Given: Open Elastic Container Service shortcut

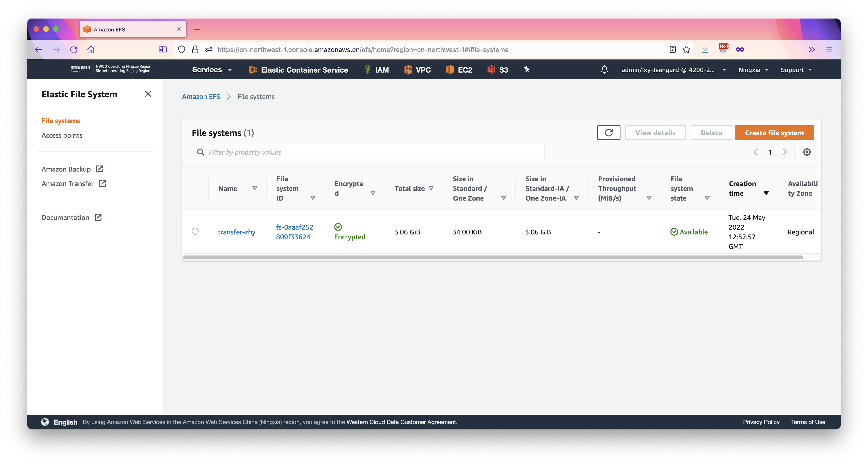Looking at the screenshot, I should coord(299,70).
